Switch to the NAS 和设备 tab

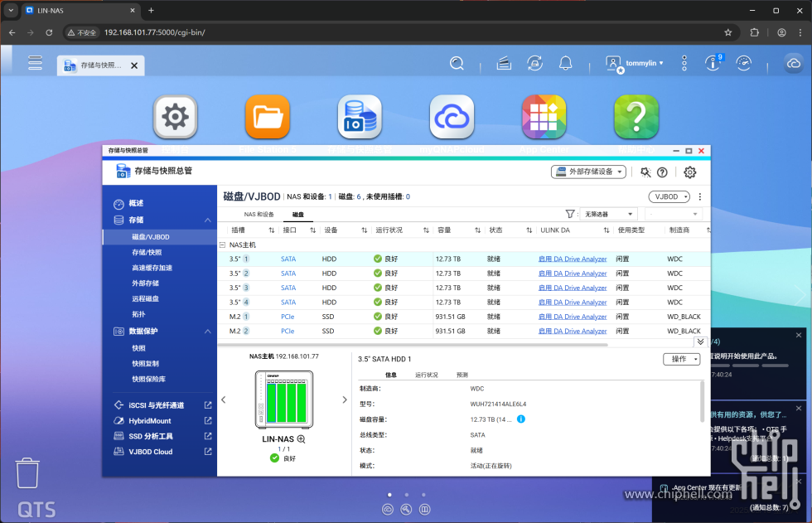pyautogui.click(x=259, y=215)
